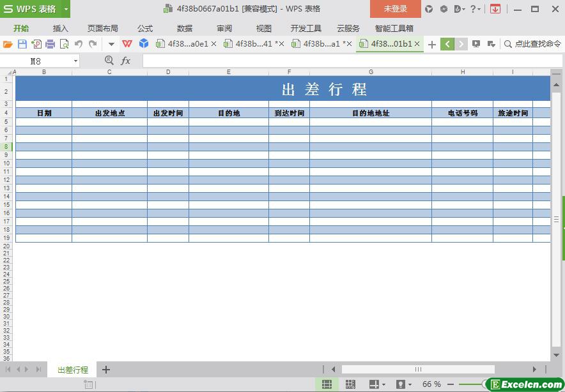Click the magnifier zoom icon beside fx
The image size is (565, 392).
click(109, 61)
